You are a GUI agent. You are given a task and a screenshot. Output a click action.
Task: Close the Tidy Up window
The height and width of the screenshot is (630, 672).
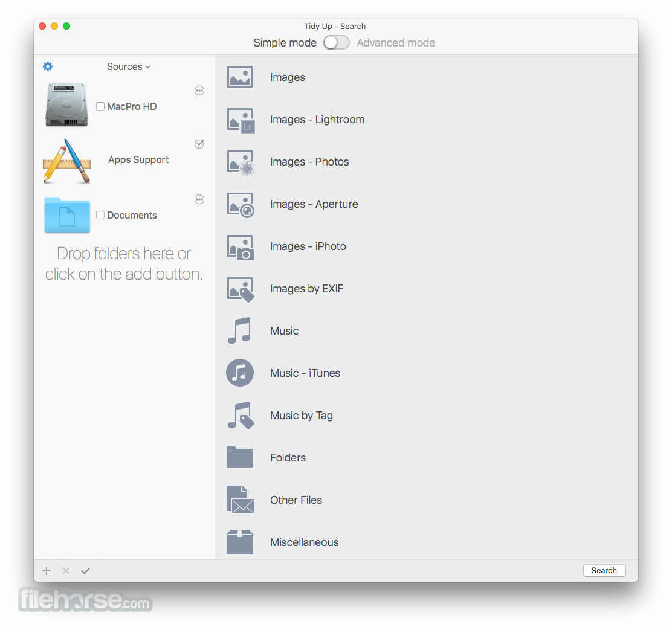[42, 26]
